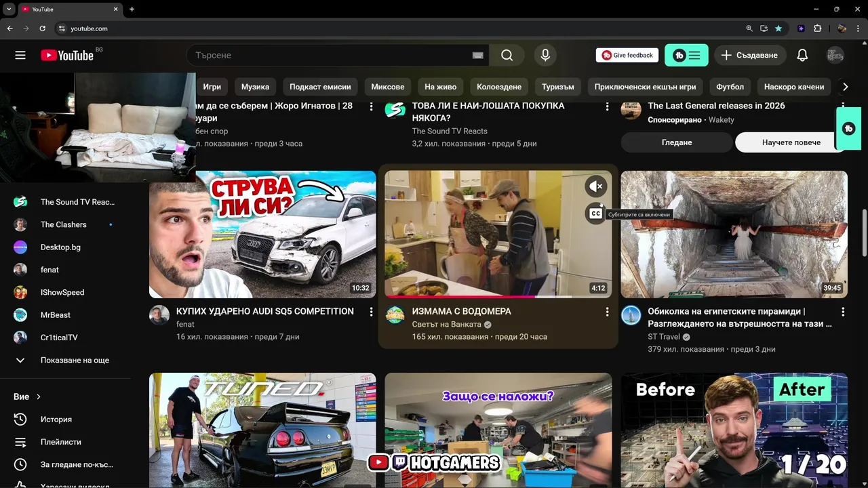Open The Clashers subscription

pos(65,224)
